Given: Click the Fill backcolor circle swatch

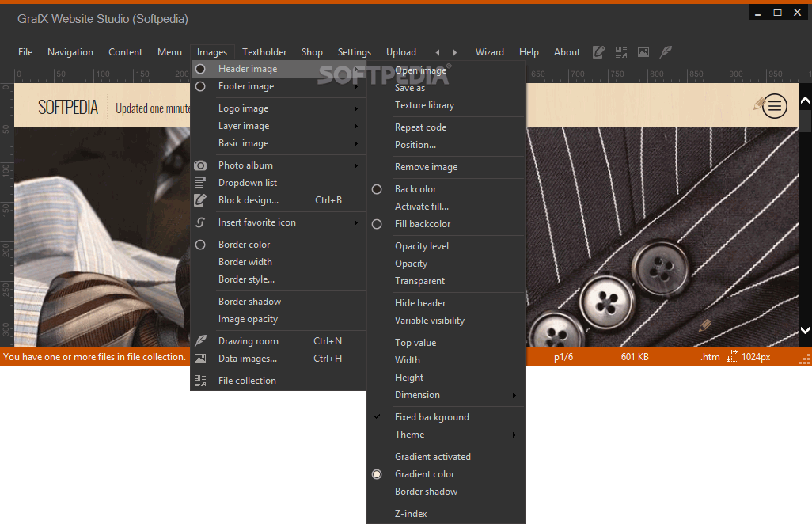Looking at the screenshot, I should 377,224.
